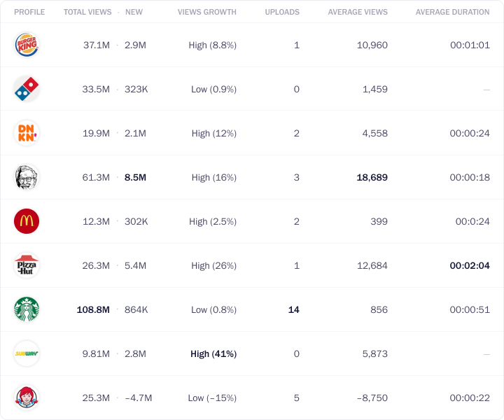
Task: Click the Wendy's profile logo
Action: (27, 398)
